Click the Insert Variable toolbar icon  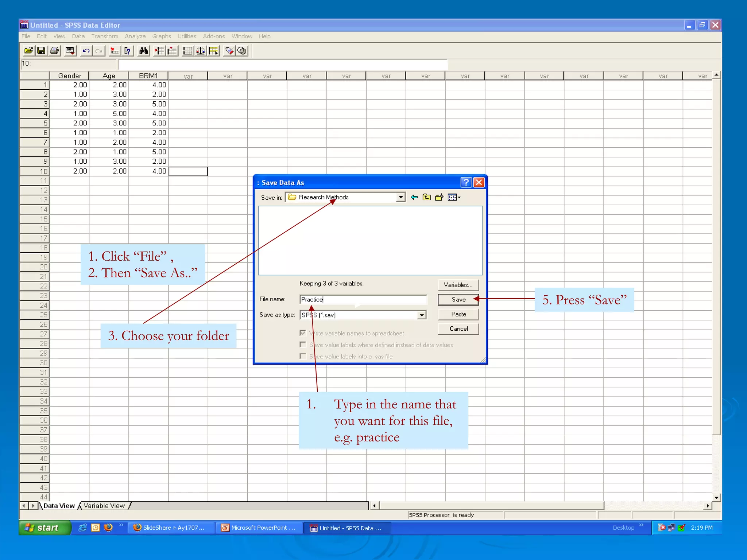172,51
